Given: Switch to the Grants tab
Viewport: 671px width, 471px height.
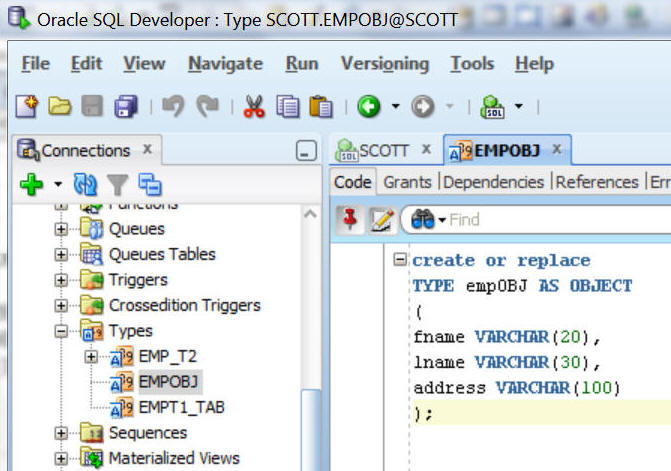Looking at the screenshot, I should click(x=407, y=182).
